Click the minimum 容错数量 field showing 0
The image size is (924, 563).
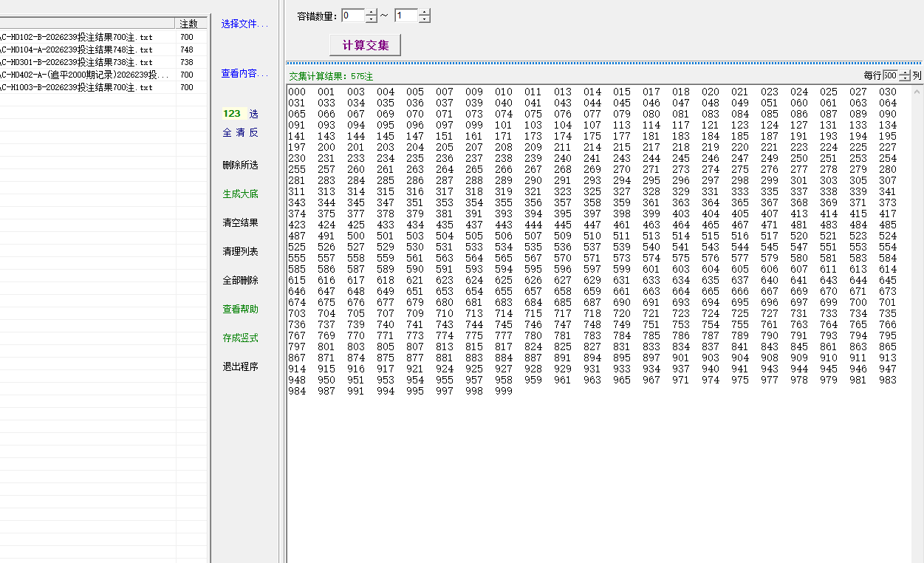click(353, 16)
